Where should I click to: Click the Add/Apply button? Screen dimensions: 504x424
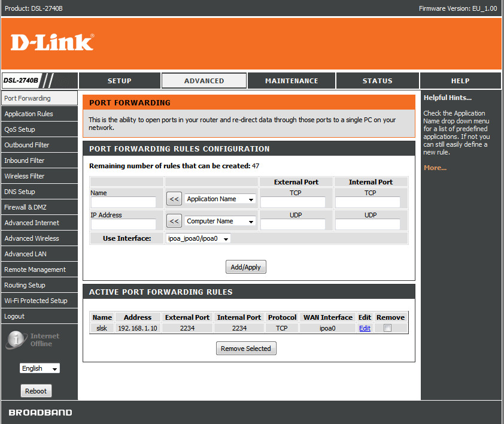(245, 266)
